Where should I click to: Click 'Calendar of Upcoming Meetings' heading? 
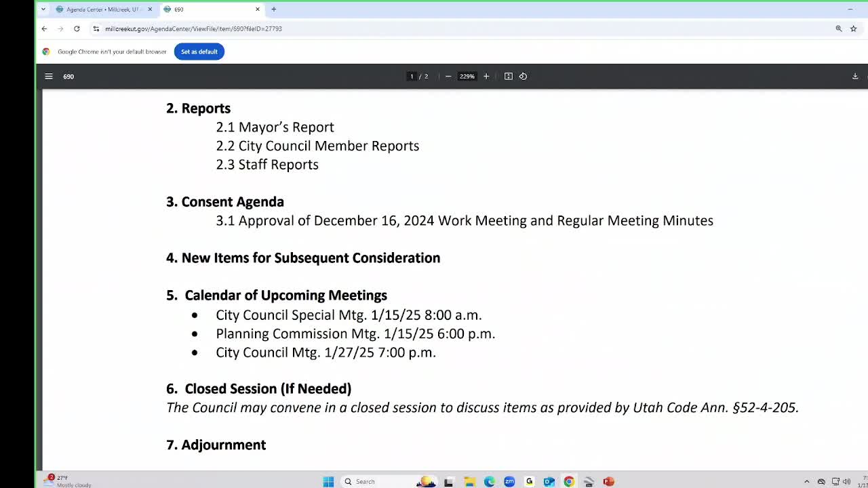(277, 296)
